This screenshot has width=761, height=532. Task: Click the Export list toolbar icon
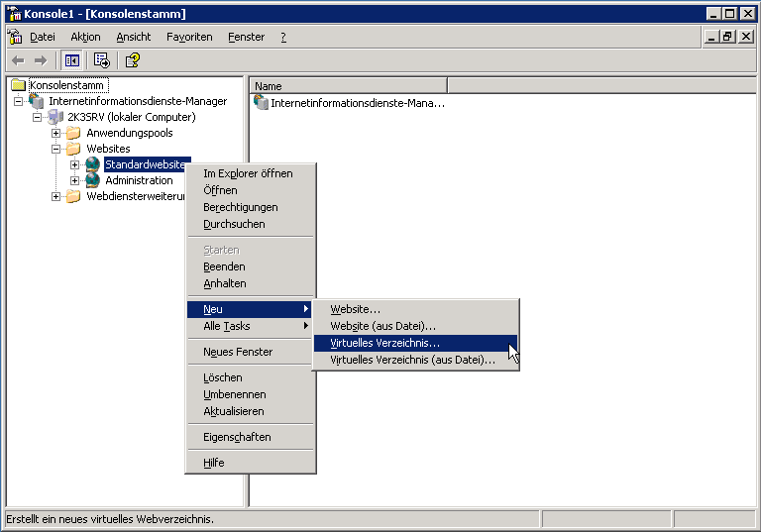[x=102, y=60]
